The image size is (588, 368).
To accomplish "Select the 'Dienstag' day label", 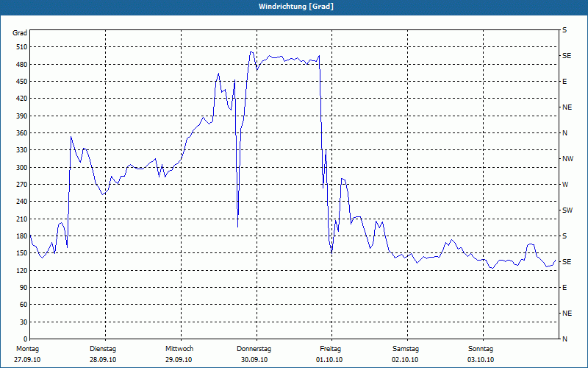I will (x=103, y=349).
